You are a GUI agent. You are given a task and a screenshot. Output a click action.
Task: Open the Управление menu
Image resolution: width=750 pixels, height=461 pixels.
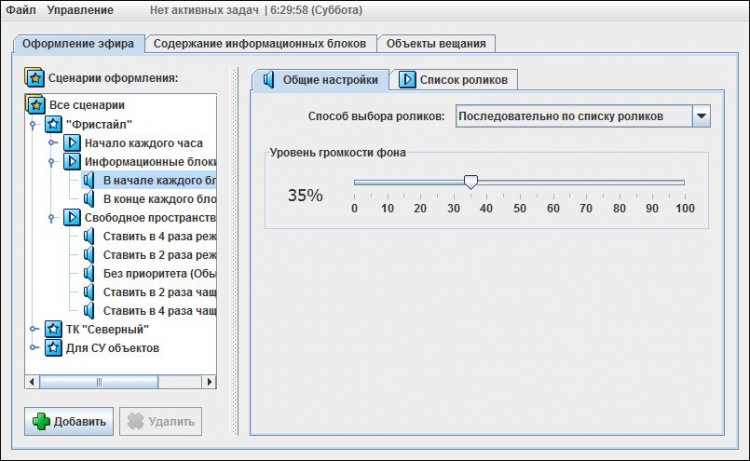[80, 10]
